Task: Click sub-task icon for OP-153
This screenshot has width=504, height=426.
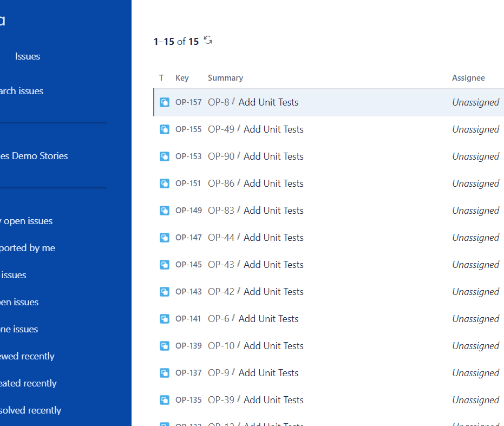Action: tap(165, 156)
